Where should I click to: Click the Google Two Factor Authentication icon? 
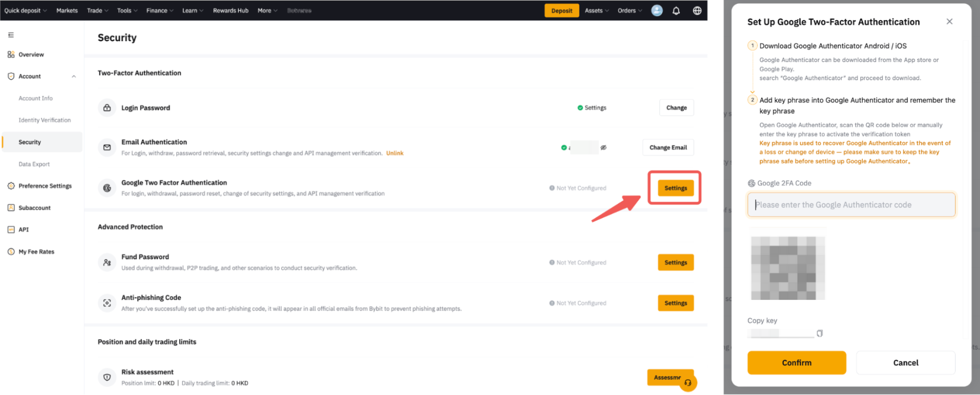[x=107, y=188]
